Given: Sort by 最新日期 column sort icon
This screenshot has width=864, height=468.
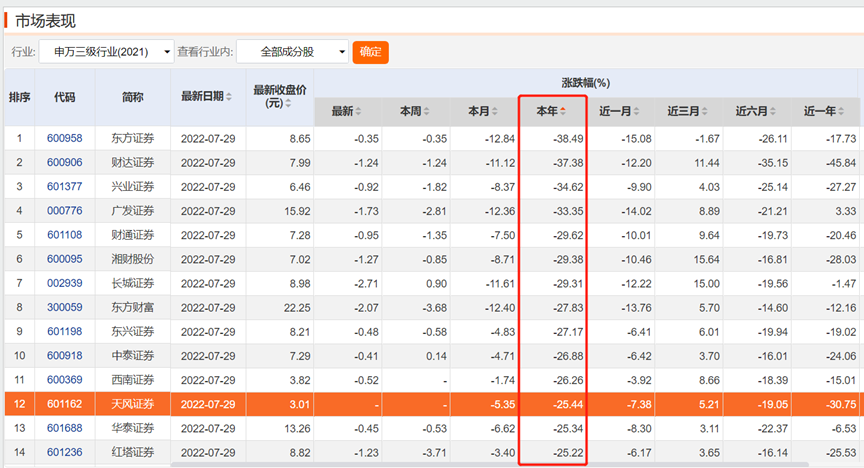Looking at the screenshot, I should pyautogui.click(x=229, y=97).
